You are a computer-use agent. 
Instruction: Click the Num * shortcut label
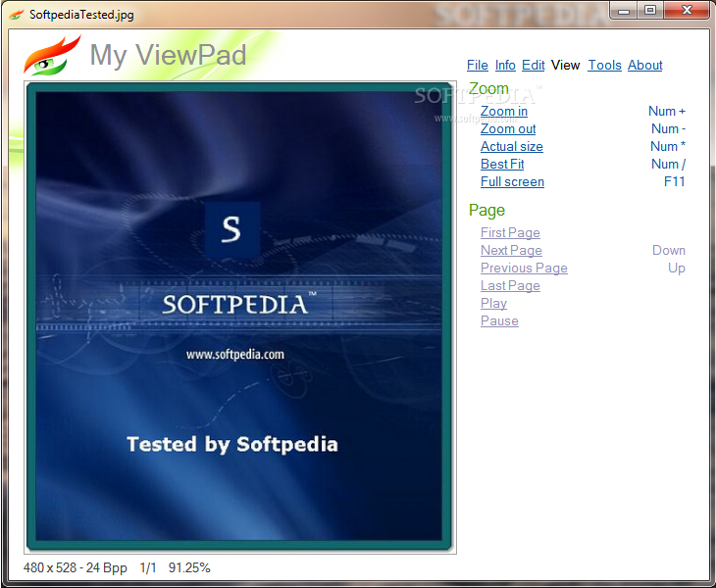[x=668, y=146]
